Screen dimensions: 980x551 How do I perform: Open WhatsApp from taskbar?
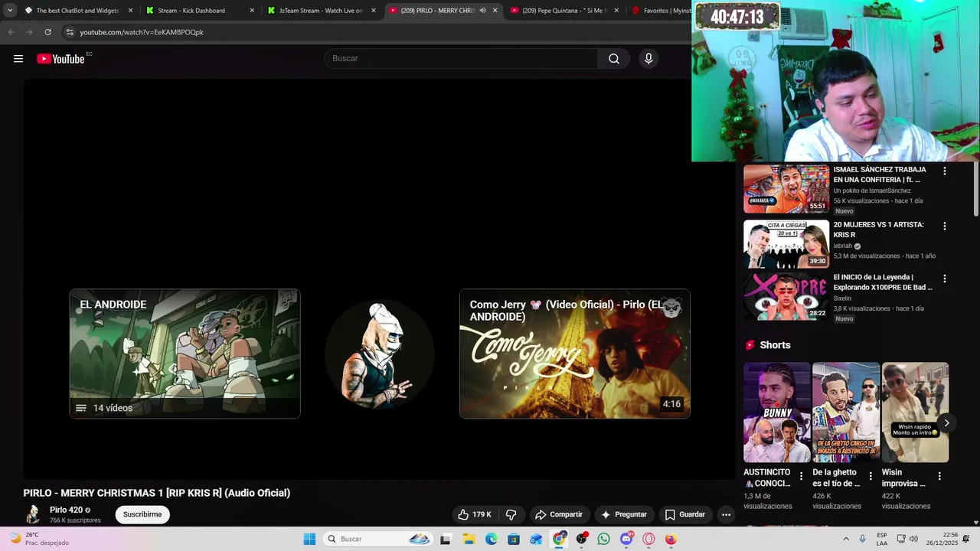(604, 539)
